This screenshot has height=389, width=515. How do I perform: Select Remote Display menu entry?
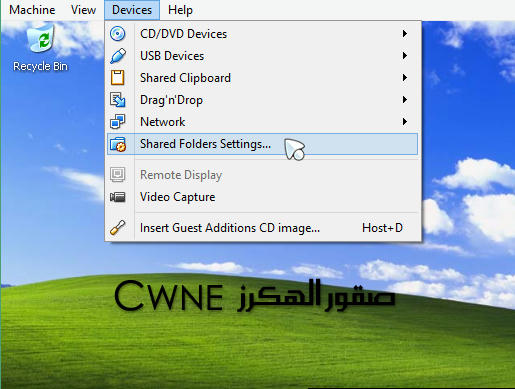pos(262,175)
